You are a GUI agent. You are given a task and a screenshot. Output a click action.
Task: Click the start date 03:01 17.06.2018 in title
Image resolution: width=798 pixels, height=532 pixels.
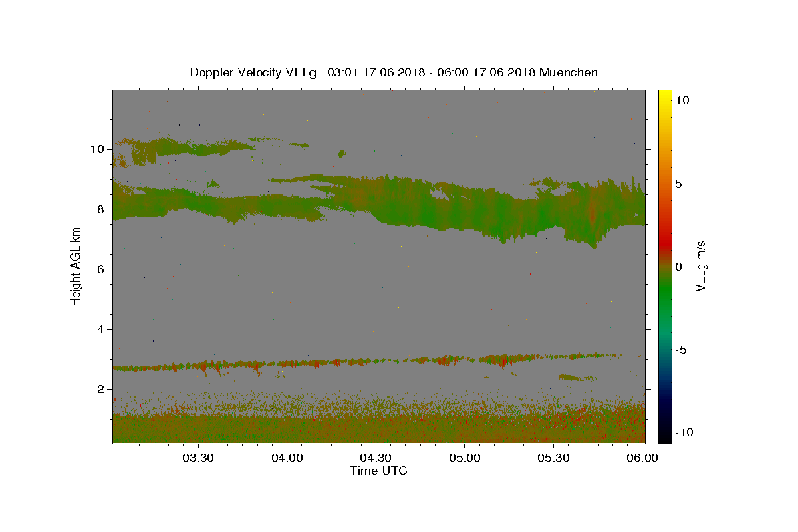pos(375,72)
